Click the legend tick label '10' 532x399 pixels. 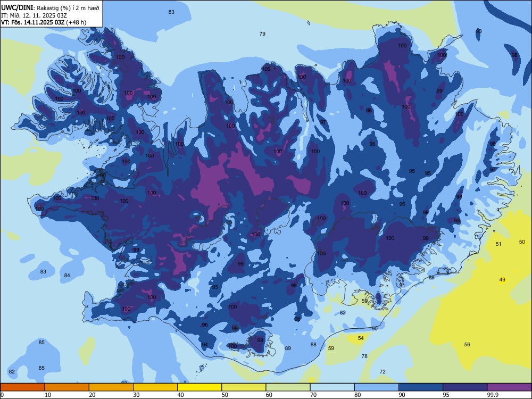48,395
